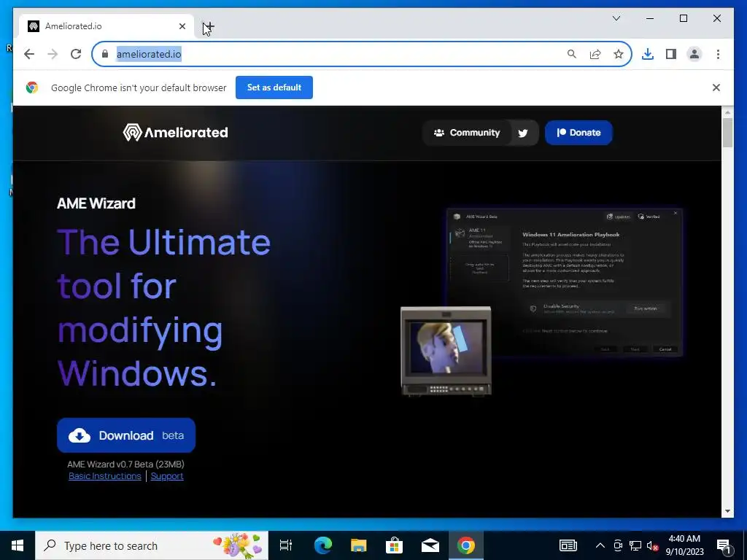Open News and interests taskbar icon

[x=568, y=545]
